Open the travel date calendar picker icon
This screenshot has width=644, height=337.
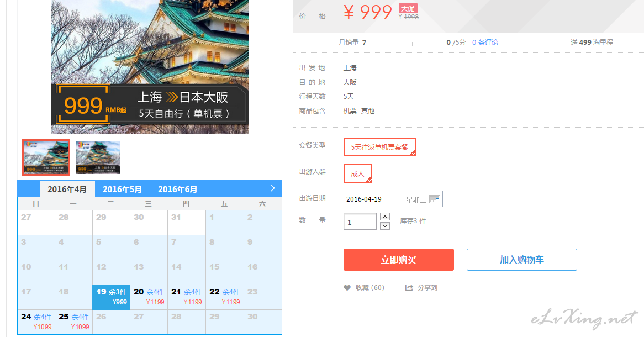click(435, 199)
